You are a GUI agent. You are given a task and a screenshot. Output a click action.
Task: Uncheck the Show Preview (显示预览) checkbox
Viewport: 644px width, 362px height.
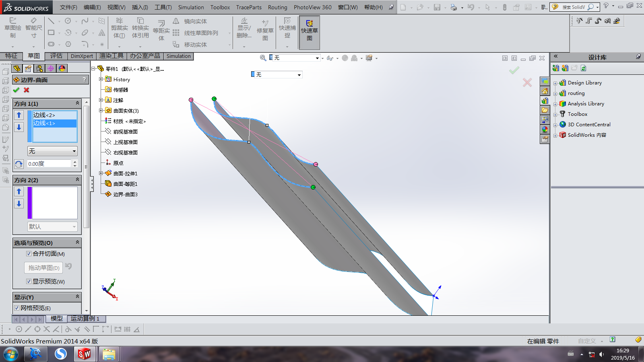29,282
